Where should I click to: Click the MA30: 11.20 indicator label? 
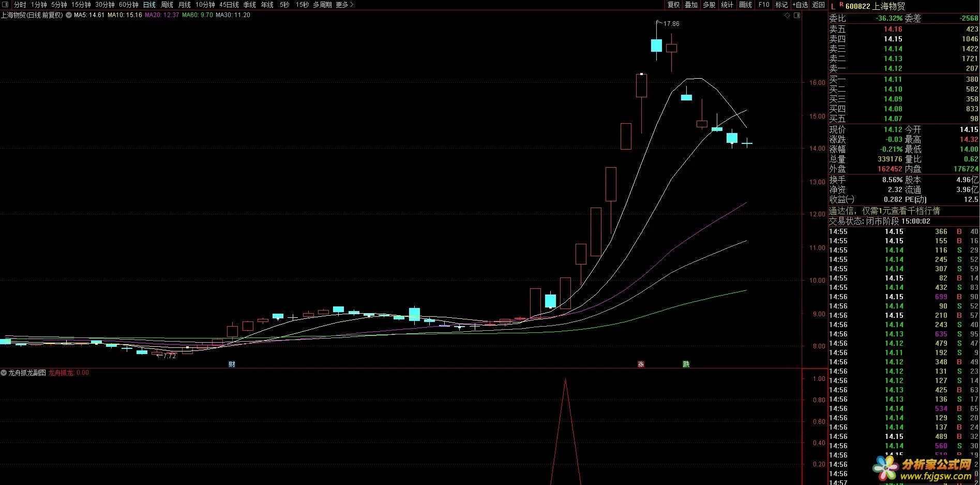coord(233,15)
